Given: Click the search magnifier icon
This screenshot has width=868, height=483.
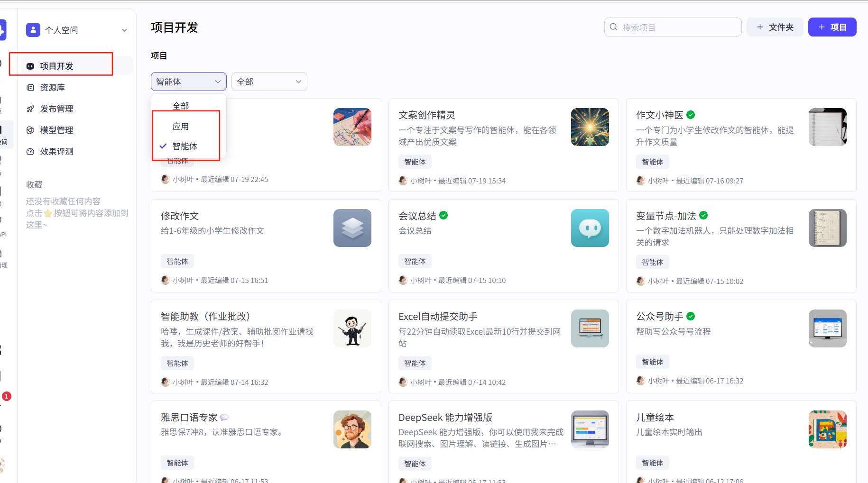Looking at the screenshot, I should pos(613,27).
